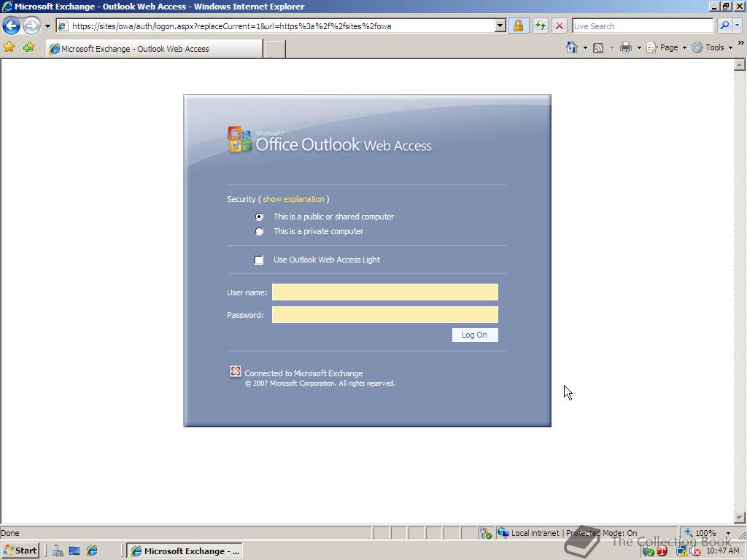
Task: Open the Start menu
Action: pos(20,551)
